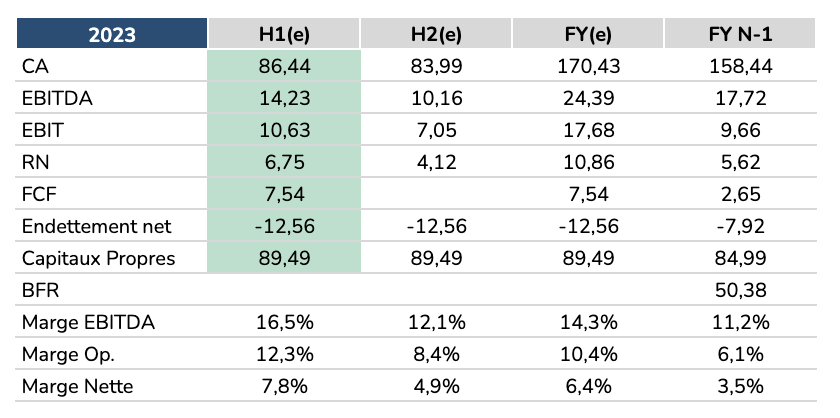Click the empty H2(e) FCF cell
840x418 pixels.
[x=436, y=195]
